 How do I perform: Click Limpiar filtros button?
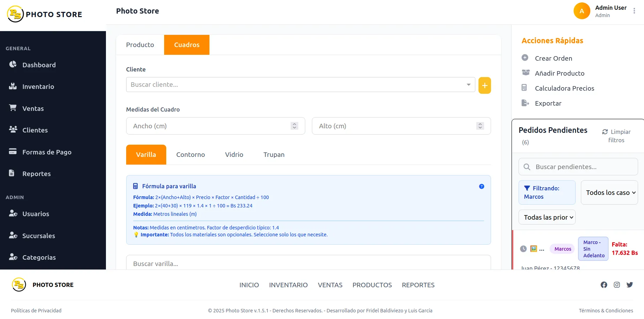(616, 136)
